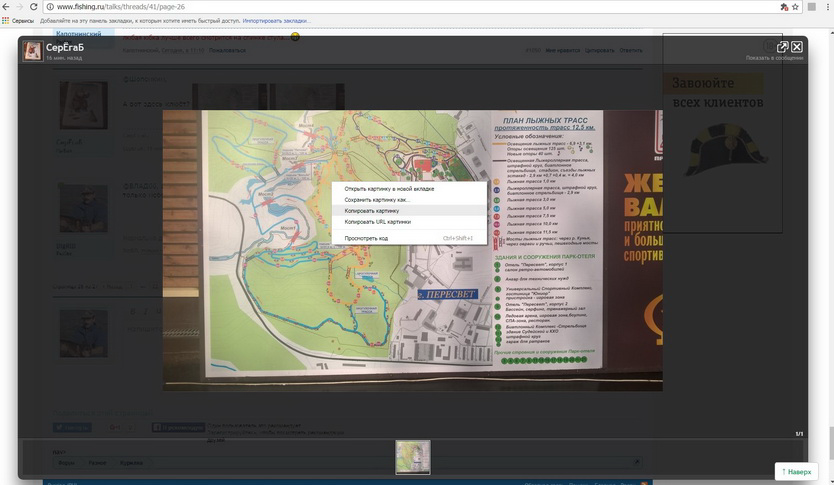Open lightbox image in new window icon

point(782,46)
